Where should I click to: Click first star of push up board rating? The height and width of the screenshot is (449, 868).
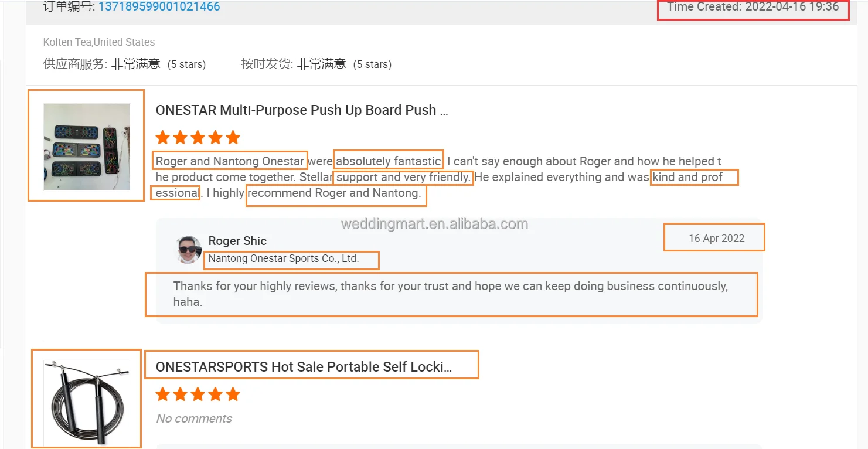[x=163, y=138]
